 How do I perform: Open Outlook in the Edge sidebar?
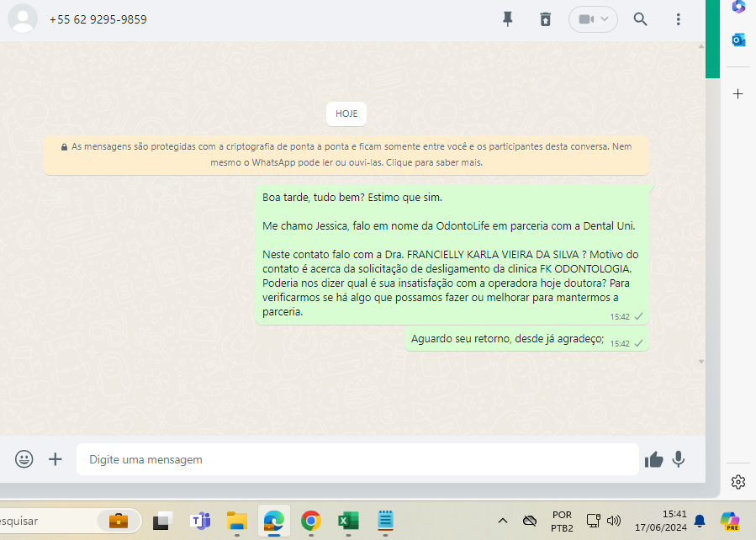coord(738,40)
